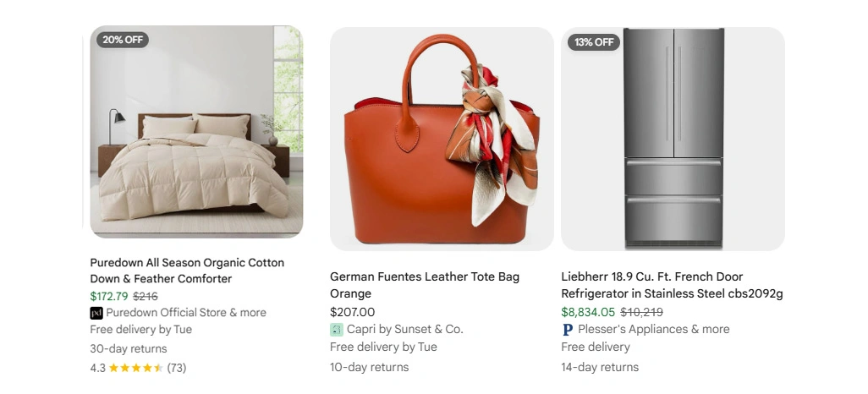Click the $8,834.05 refrigerator price

(588, 312)
